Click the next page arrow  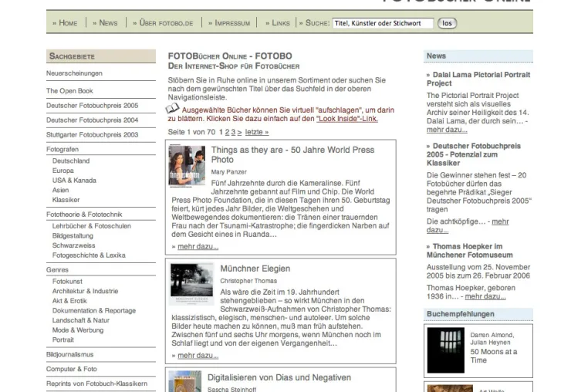click(239, 132)
